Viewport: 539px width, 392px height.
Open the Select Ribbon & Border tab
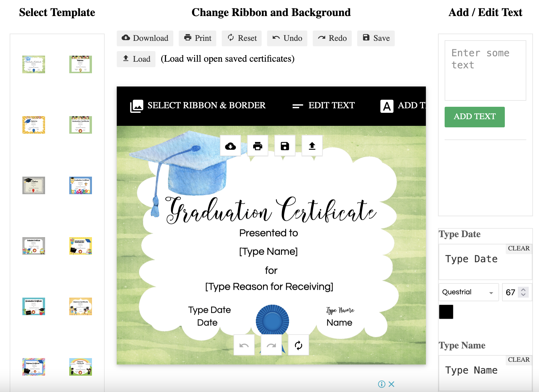198,106
